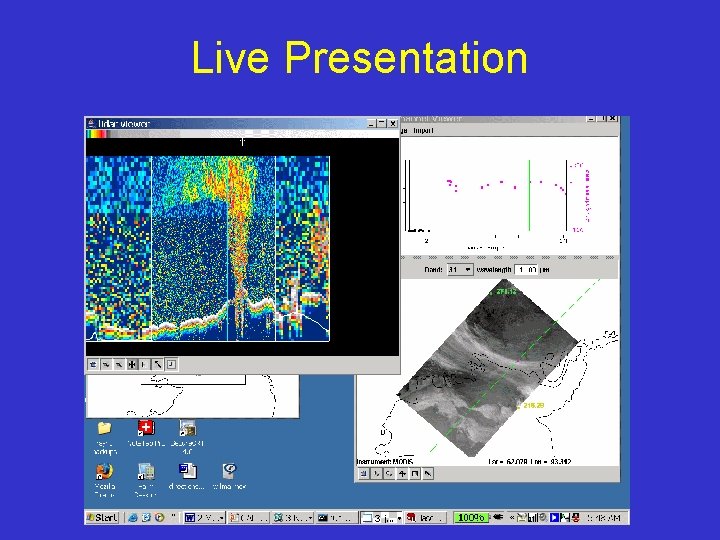This screenshot has height=540, width=720.
Task: Click the yellow 216.29 label on satellite image
Action: [533, 405]
